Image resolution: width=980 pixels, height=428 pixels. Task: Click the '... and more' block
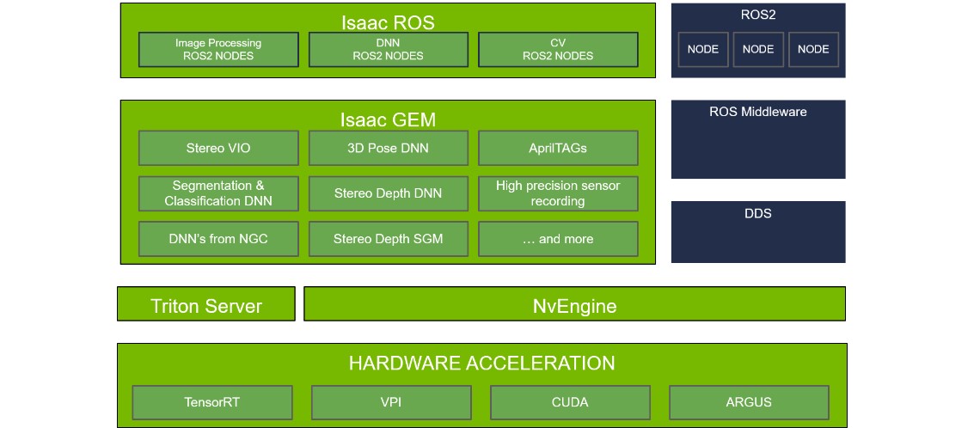tap(558, 239)
